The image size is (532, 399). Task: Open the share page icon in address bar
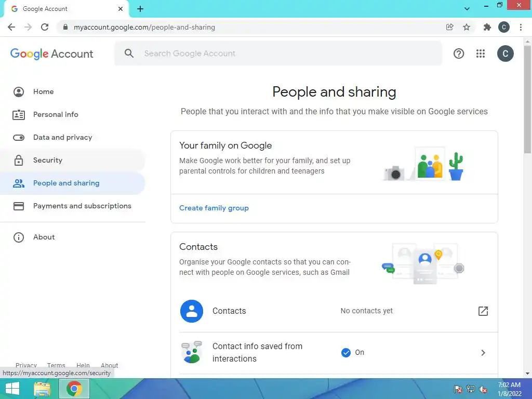449,27
